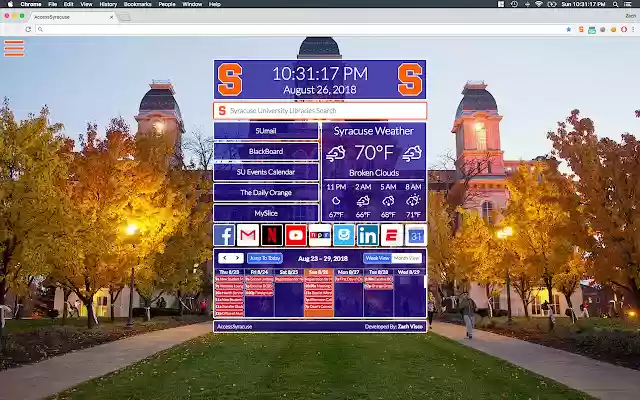Click the yellow Chrome extension icon
This screenshot has height=400, width=640.
pyautogui.click(x=613, y=30)
